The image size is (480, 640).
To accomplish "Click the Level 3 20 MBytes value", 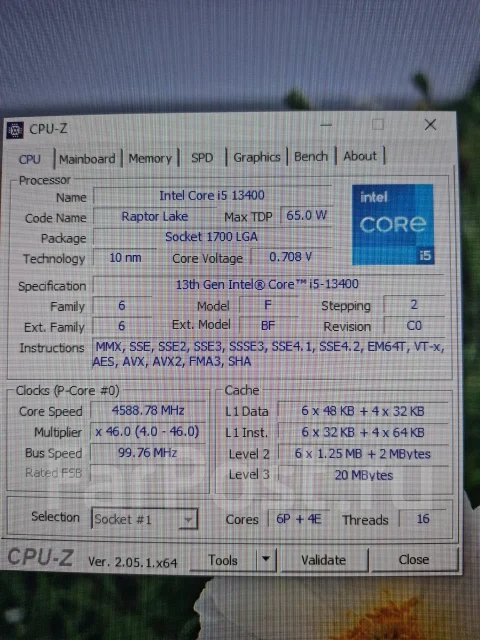I will [x=363, y=475].
